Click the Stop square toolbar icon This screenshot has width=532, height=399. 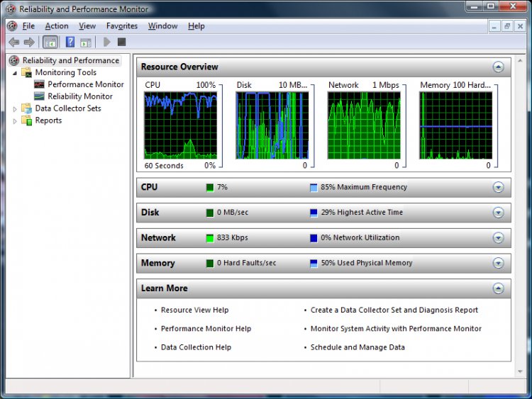pos(121,42)
